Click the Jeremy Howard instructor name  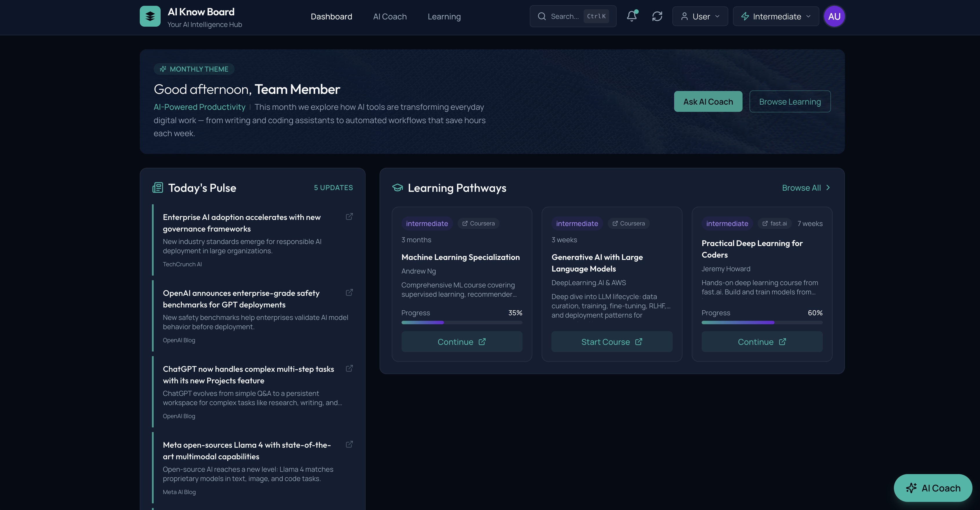(726, 269)
